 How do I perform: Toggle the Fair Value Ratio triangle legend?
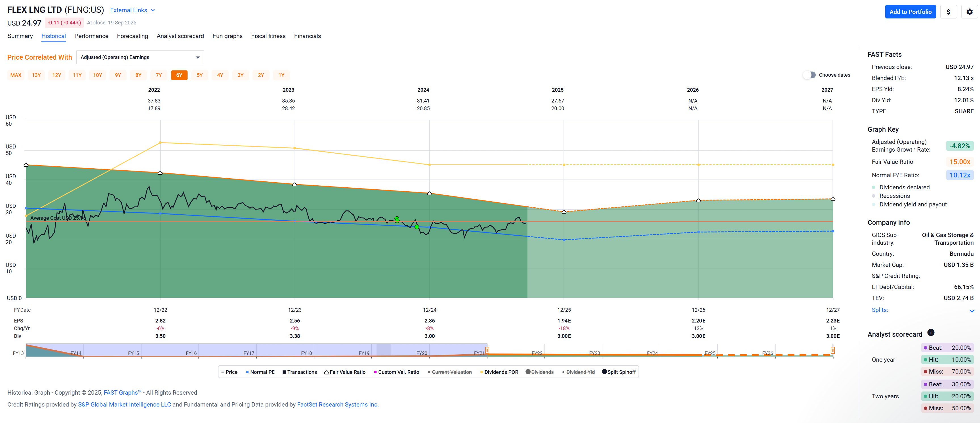pos(345,372)
